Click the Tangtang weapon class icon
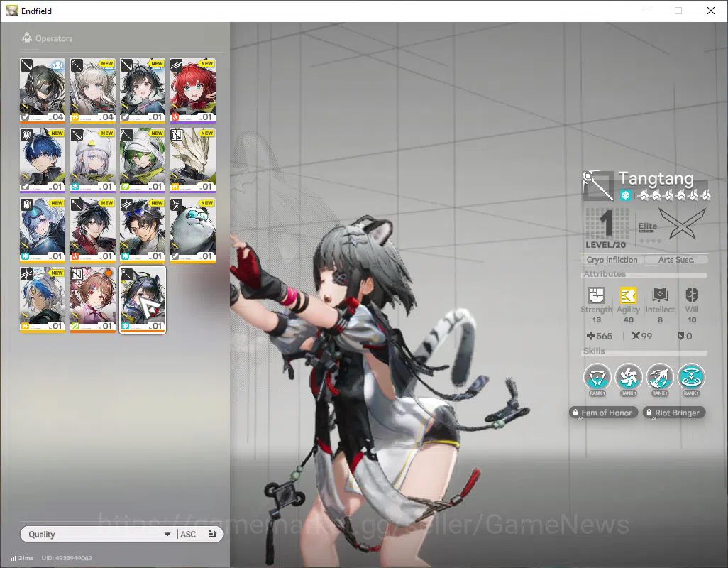 click(597, 185)
